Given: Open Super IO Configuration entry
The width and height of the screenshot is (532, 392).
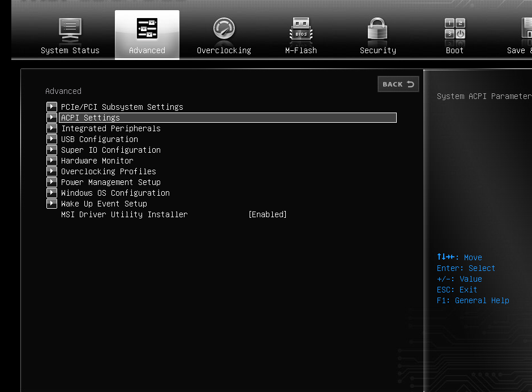Looking at the screenshot, I should [x=111, y=150].
